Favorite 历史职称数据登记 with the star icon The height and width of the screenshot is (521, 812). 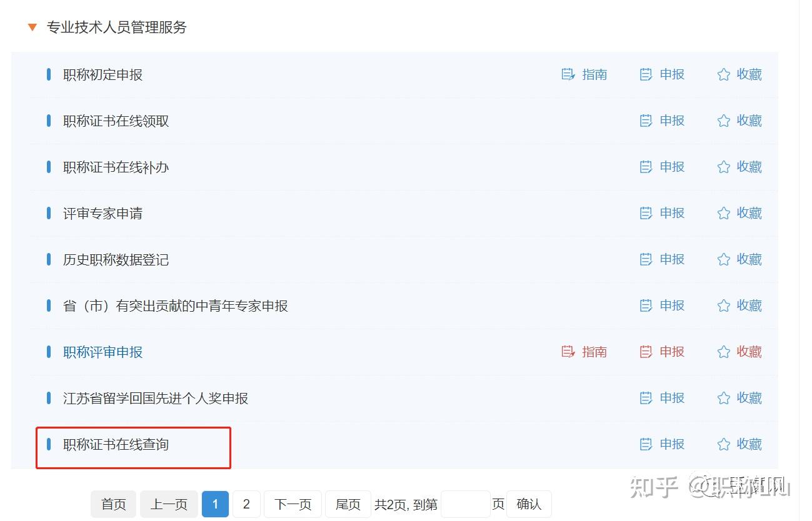click(x=723, y=259)
